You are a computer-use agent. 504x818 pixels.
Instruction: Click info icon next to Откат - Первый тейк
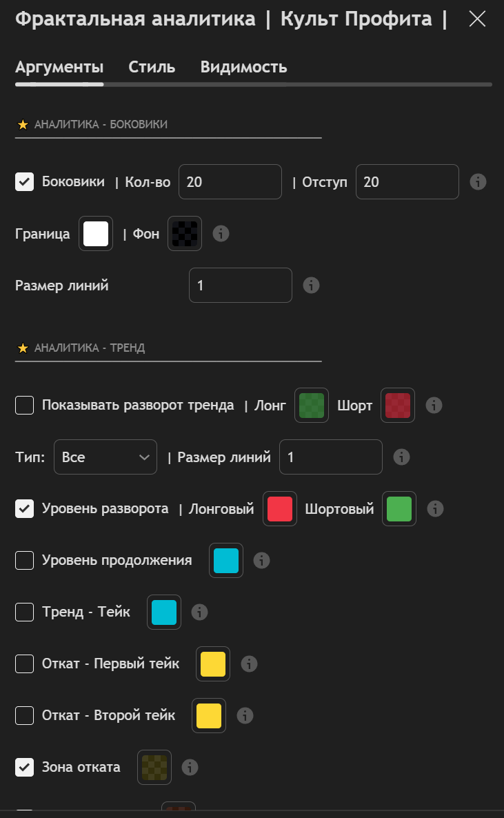249,664
